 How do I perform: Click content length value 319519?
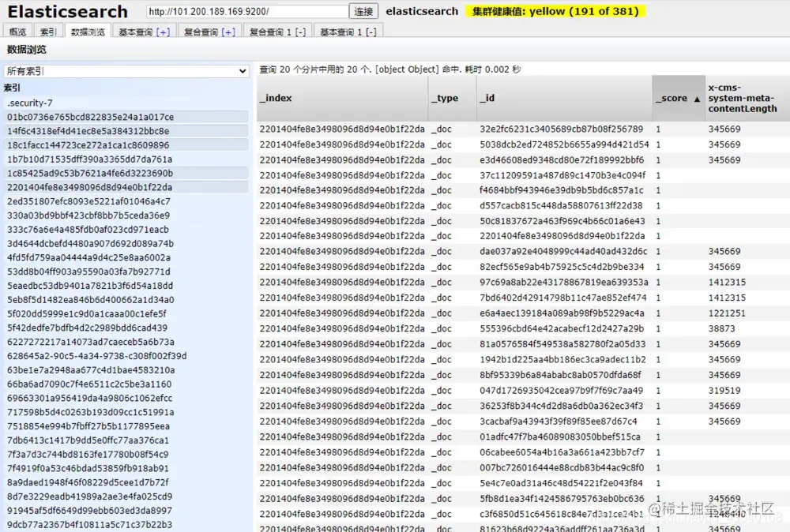pos(724,391)
